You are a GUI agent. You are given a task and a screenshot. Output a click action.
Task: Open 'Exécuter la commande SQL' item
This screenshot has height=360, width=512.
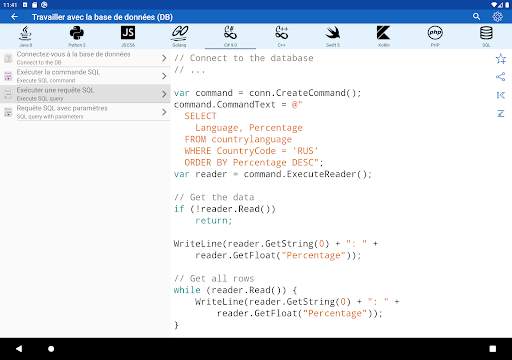click(x=85, y=76)
